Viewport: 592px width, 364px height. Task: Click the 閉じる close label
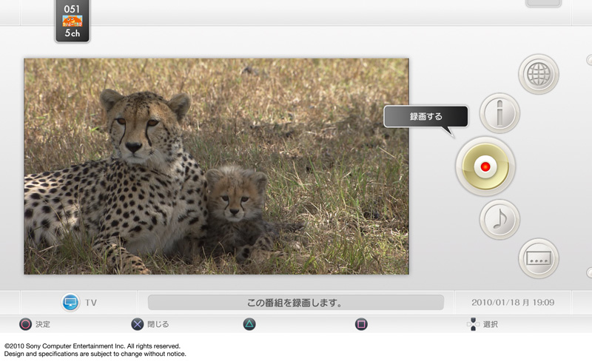[158, 324]
